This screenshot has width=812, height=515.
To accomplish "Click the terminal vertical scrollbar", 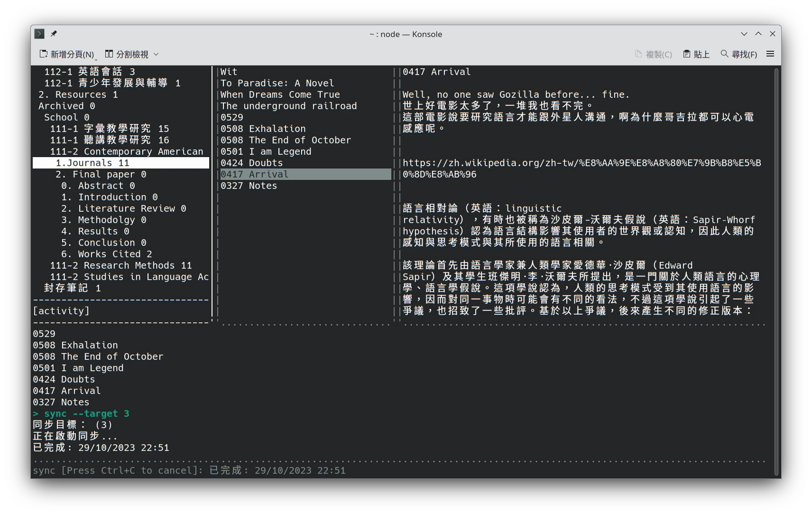I will pos(776,271).
